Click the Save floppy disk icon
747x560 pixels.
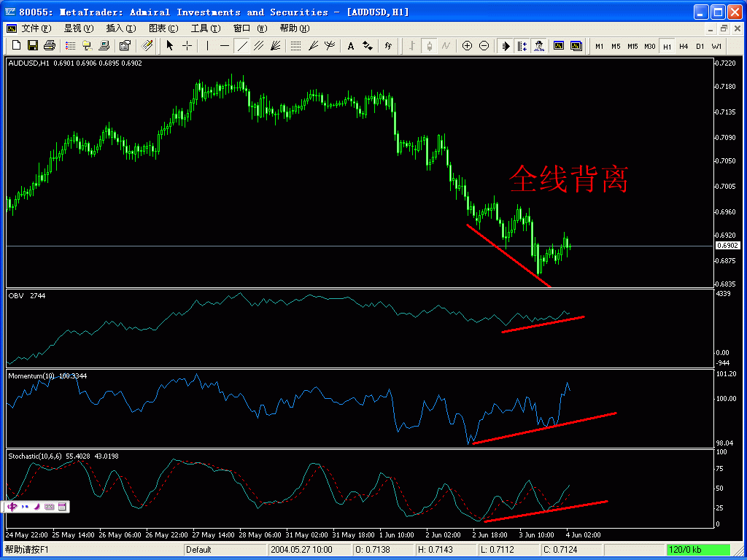pyautogui.click(x=33, y=46)
